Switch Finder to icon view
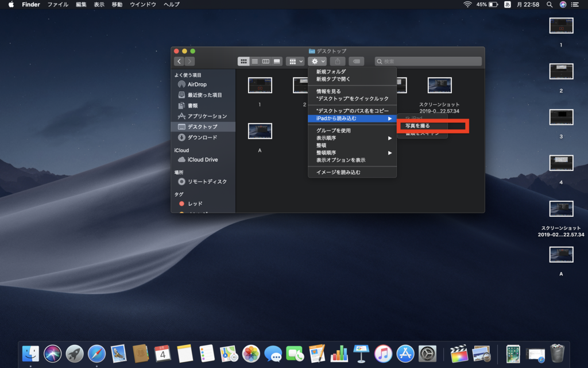Screen dimensions: 588x368 [x=243, y=61]
